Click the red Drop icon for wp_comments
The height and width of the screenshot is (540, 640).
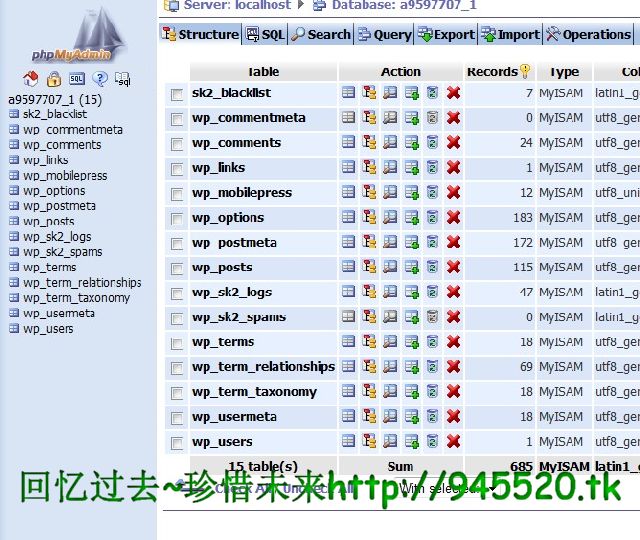pyautogui.click(x=453, y=143)
